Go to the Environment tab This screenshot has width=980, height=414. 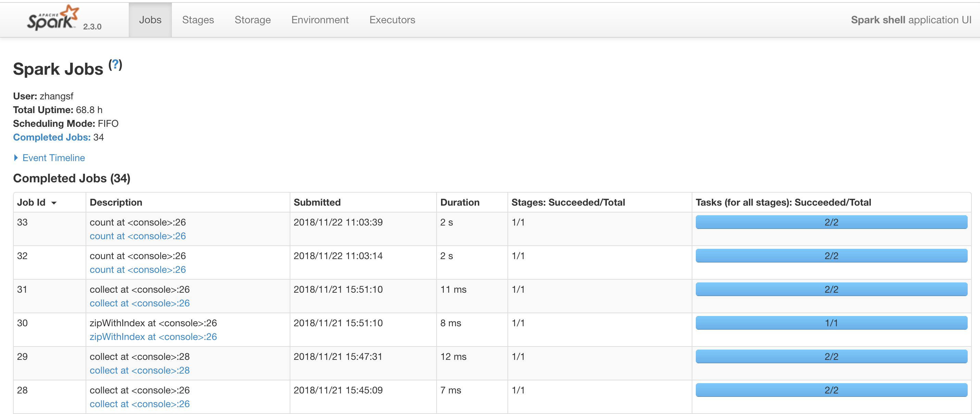319,20
